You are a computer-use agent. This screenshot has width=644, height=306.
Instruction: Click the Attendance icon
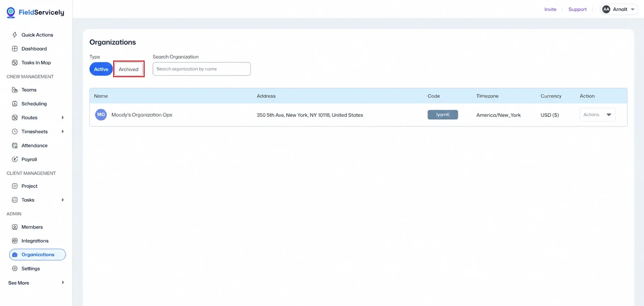tap(14, 145)
